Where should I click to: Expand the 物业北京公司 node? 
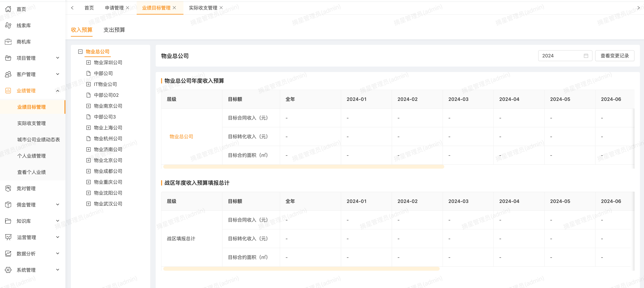click(88, 160)
